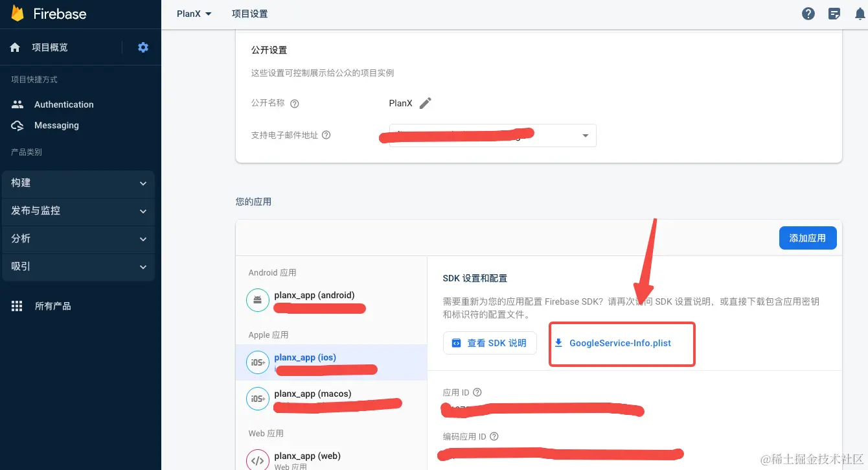The height and width of the screenshot is (470, 868).
Task: Open help question mark icon in header
Action: 808,14
